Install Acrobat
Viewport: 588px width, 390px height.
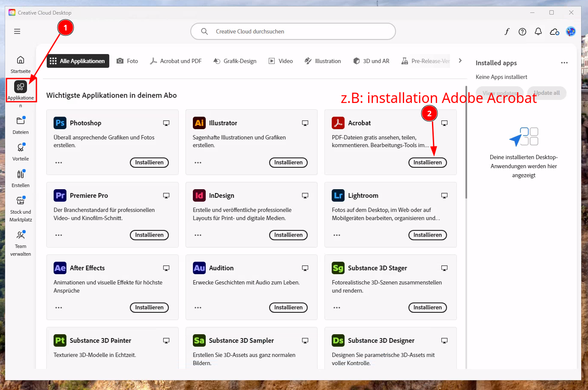point(427,163)
